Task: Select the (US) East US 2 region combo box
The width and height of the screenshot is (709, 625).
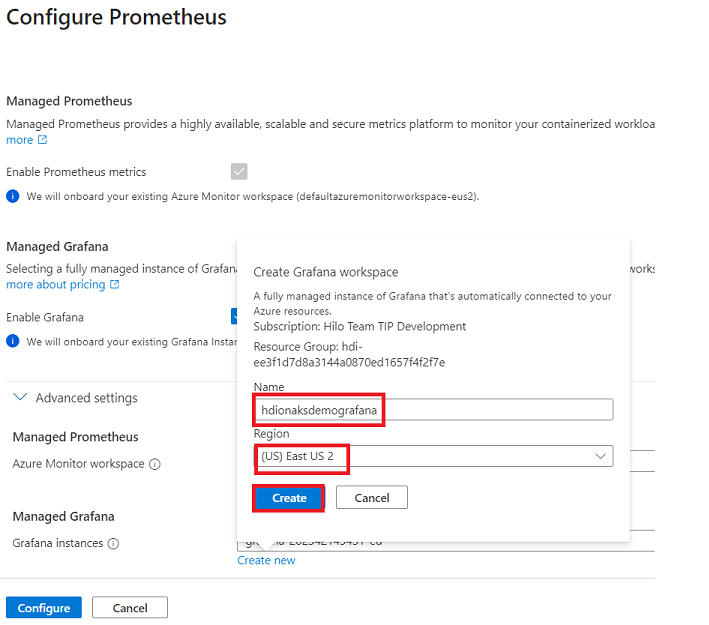Action: coord(433,456)
